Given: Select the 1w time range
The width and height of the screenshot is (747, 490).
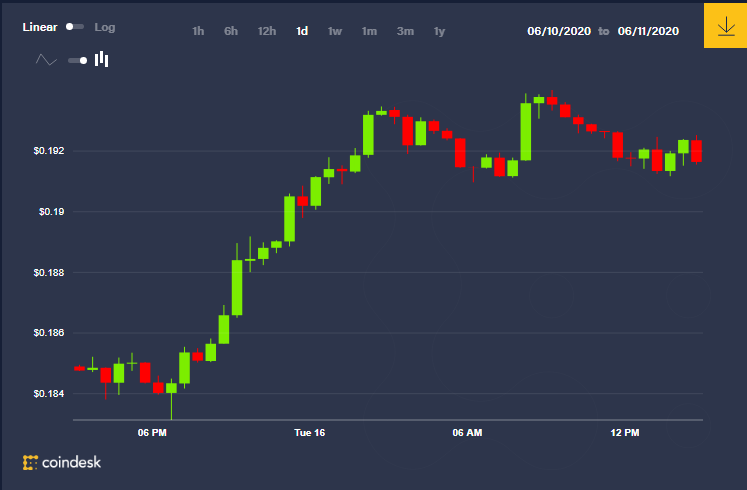Looking at the screenshot, I should (x=335, y=31).
